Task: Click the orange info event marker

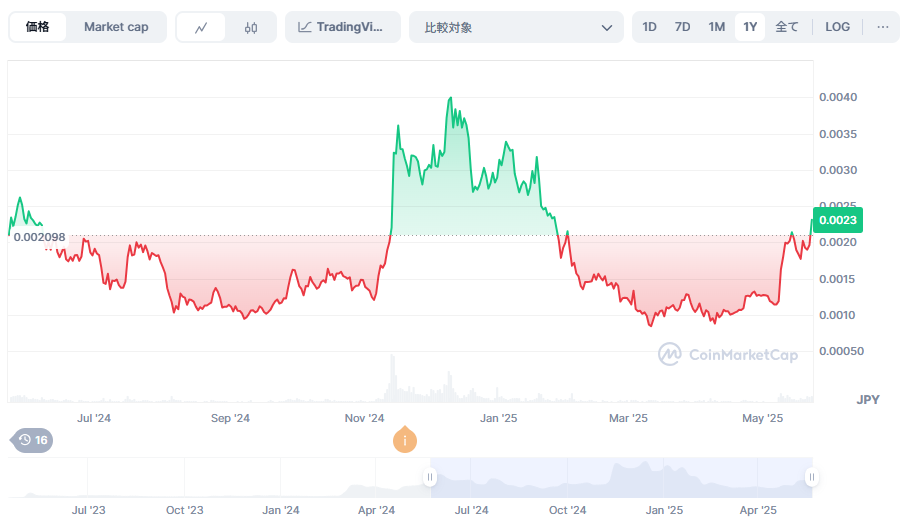Action: [405, 440]
